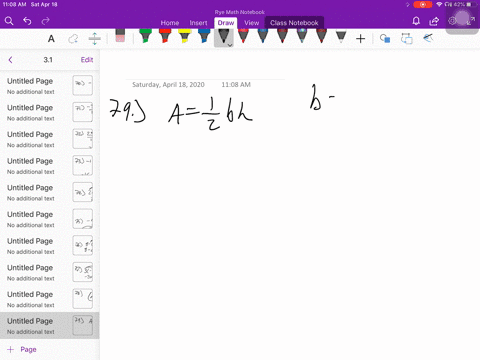This screenshot has width=480, height=360.
Task: Select the blue marker
Action: point(204,36)
